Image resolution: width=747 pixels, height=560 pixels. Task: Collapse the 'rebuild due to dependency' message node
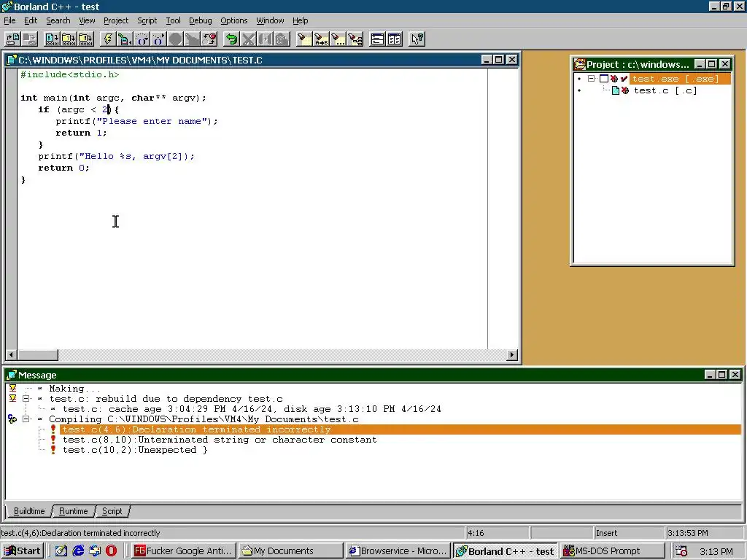tap(26, 399)
